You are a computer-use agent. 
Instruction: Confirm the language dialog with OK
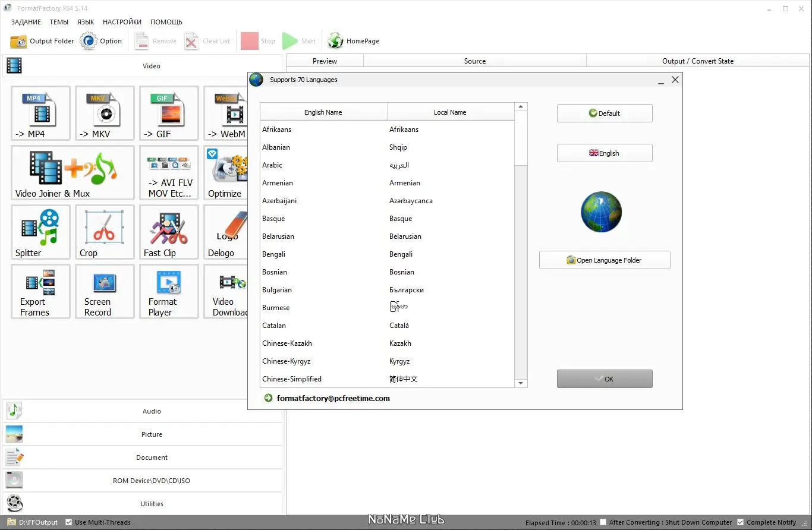(605, 379)
